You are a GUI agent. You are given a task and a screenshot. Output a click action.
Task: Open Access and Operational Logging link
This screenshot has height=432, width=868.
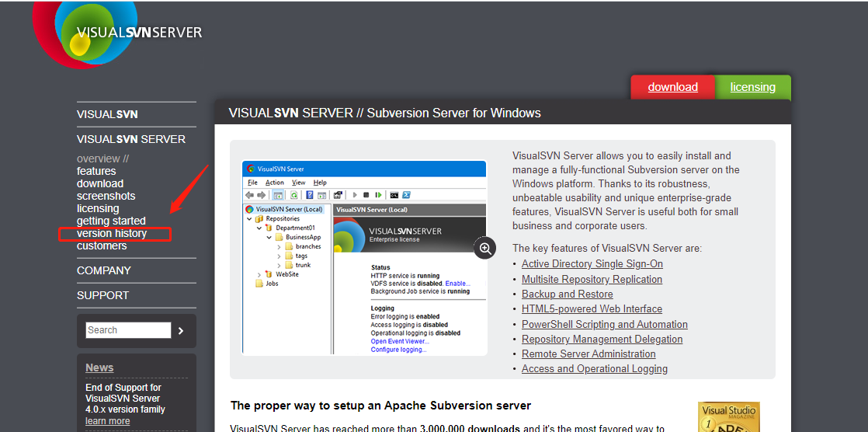595,369
